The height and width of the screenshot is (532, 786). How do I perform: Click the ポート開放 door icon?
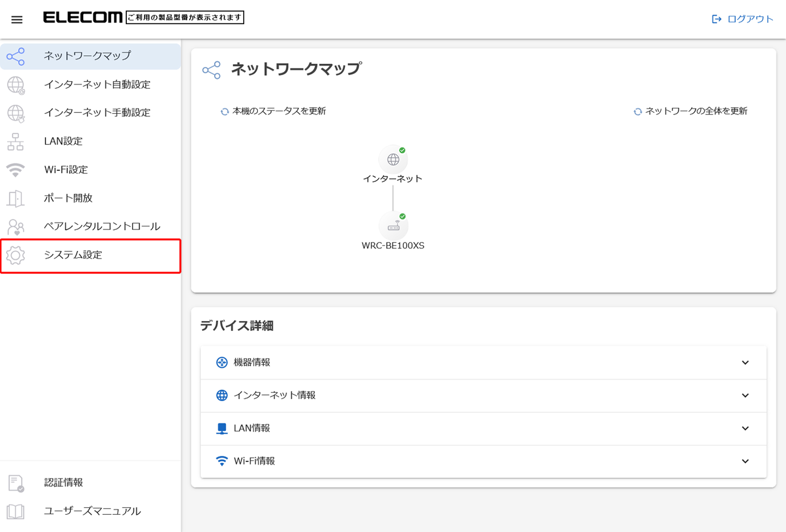tap(16, 198)
